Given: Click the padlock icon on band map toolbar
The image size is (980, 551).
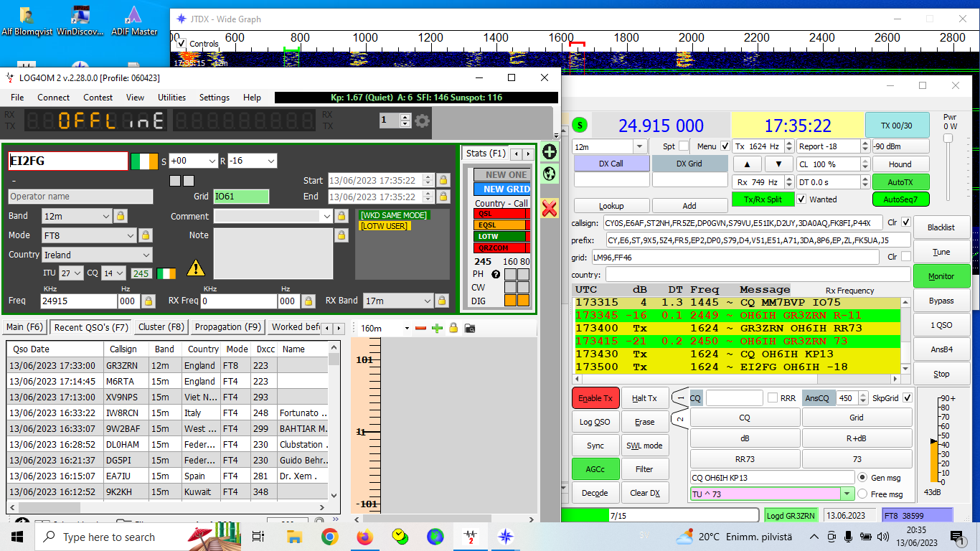Looking at the screenshot, I should click(x=453, y=328).
